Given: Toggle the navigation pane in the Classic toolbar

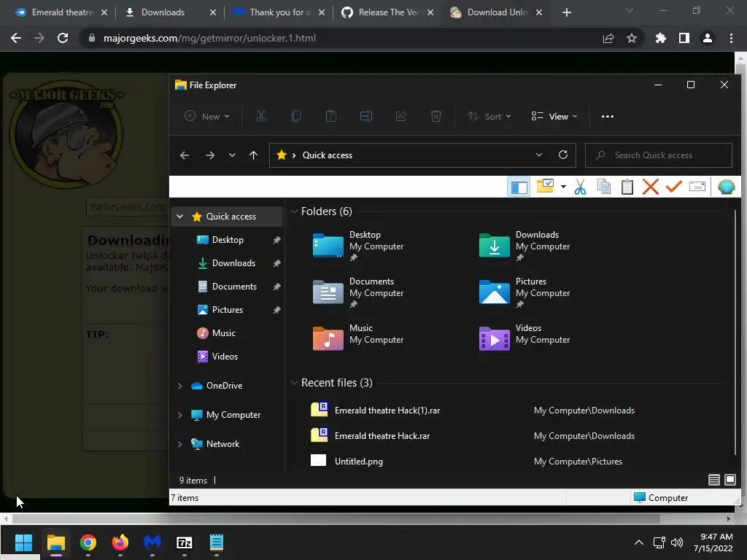Looking at the screenshot, I should click(519, 187).
